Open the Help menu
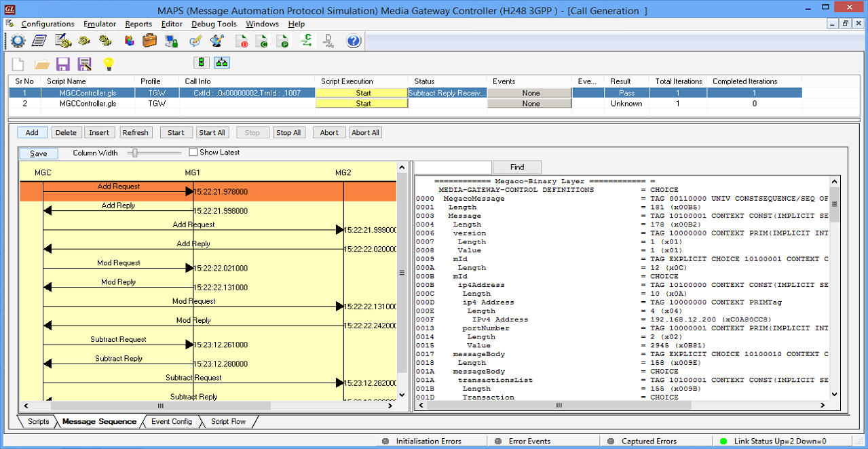This screenshot has height=449, width=868. 297,24
